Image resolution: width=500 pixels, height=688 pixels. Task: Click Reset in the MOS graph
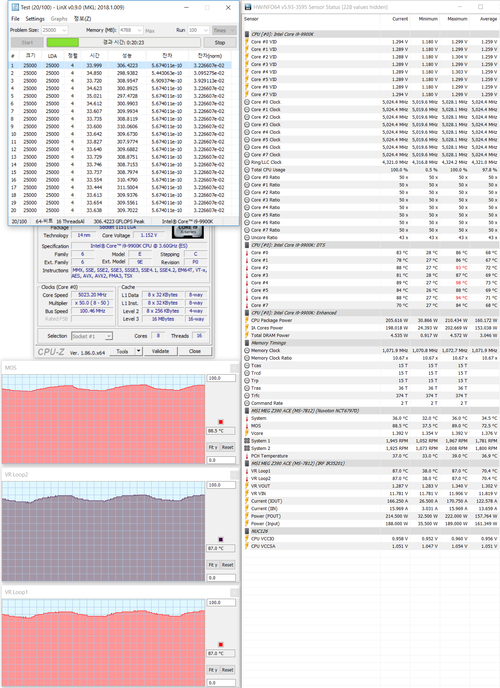tap(227, 447)
